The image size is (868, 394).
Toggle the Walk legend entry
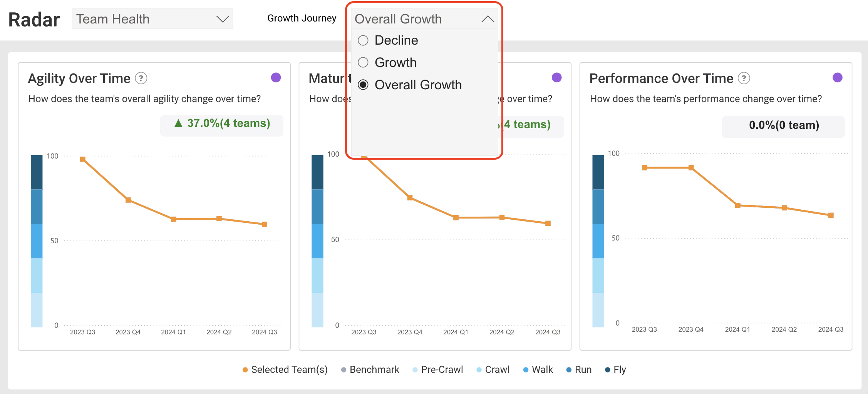pos(538,370)
